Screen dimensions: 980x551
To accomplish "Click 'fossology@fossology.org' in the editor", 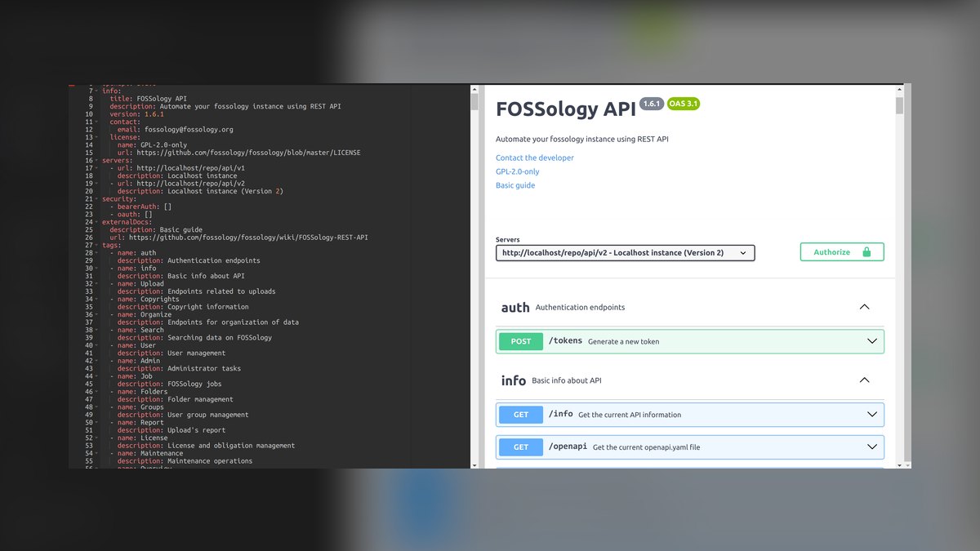I will (189, 130).
